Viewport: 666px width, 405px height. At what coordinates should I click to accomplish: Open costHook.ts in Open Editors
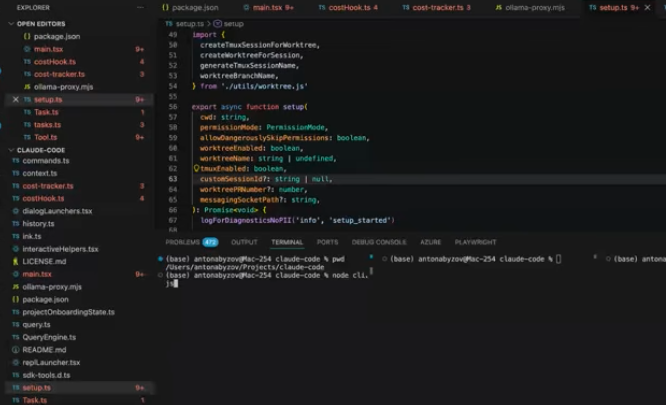(x=55, y=62)
